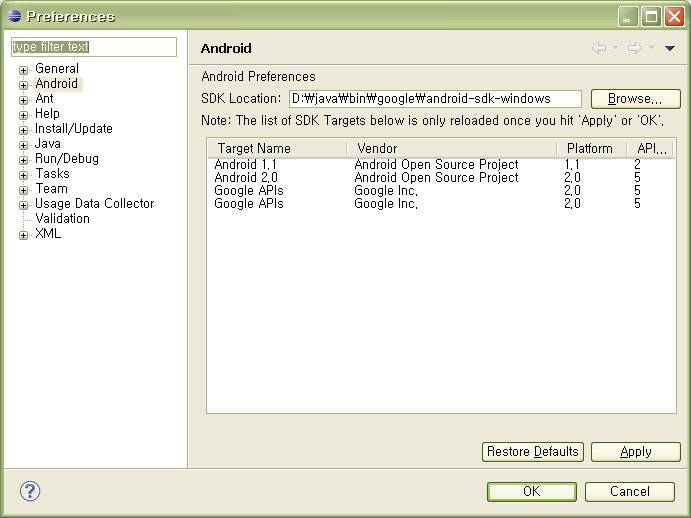Expand the Team tree node
This screenshot has width=691, height=518.
[23, 190]
